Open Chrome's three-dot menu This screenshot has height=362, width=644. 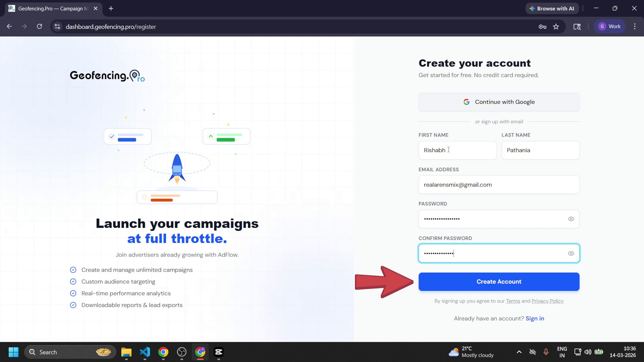click(x=635, y=26)
